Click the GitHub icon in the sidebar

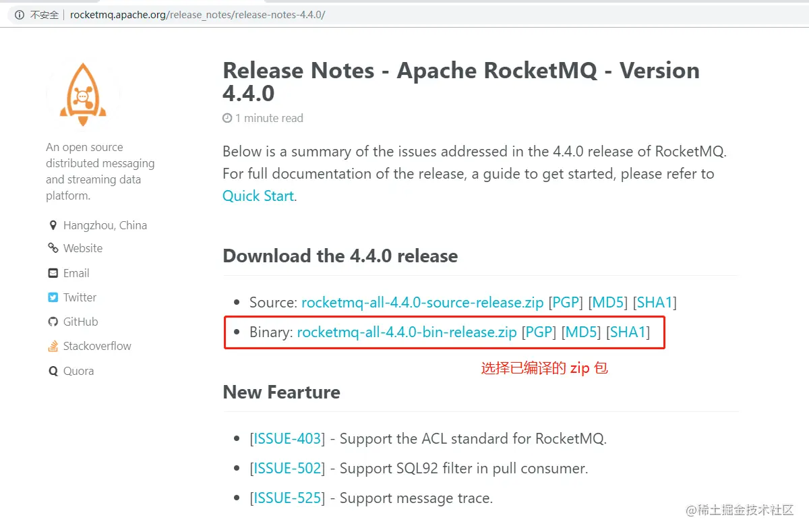click(x=53, y=322)
